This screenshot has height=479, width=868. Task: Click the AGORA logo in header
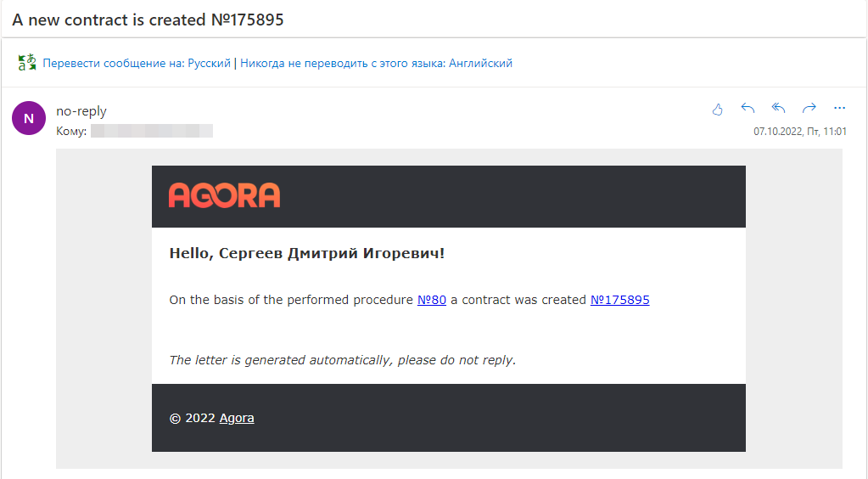224,195
